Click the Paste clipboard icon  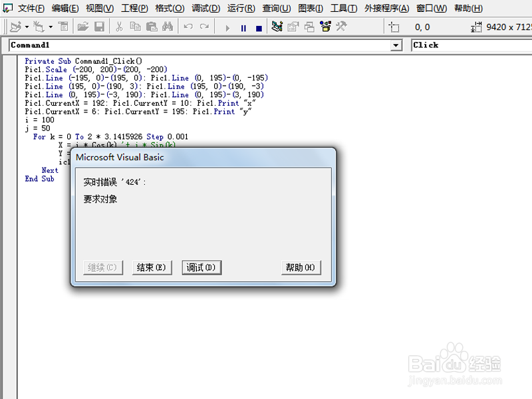[x=152, y=27]
